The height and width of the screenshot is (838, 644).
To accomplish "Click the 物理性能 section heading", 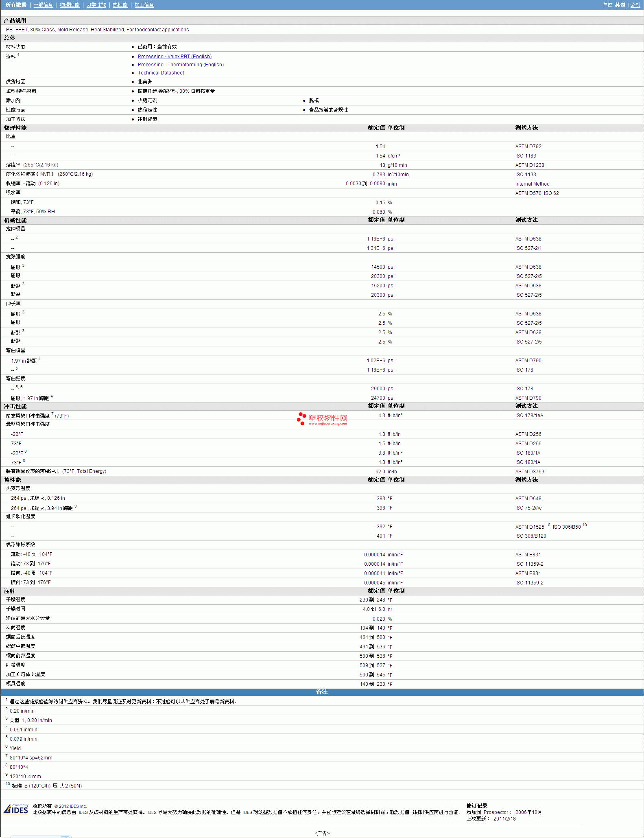I will (15, 128).
